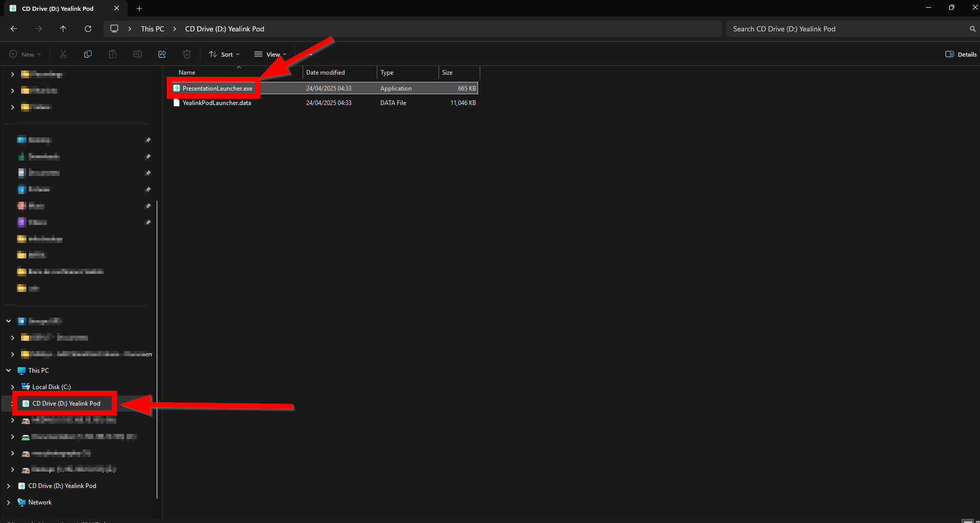
Task: Click the Cut scissors icon in toolbar
Action: pyautogui.click(x=63, y=54)
